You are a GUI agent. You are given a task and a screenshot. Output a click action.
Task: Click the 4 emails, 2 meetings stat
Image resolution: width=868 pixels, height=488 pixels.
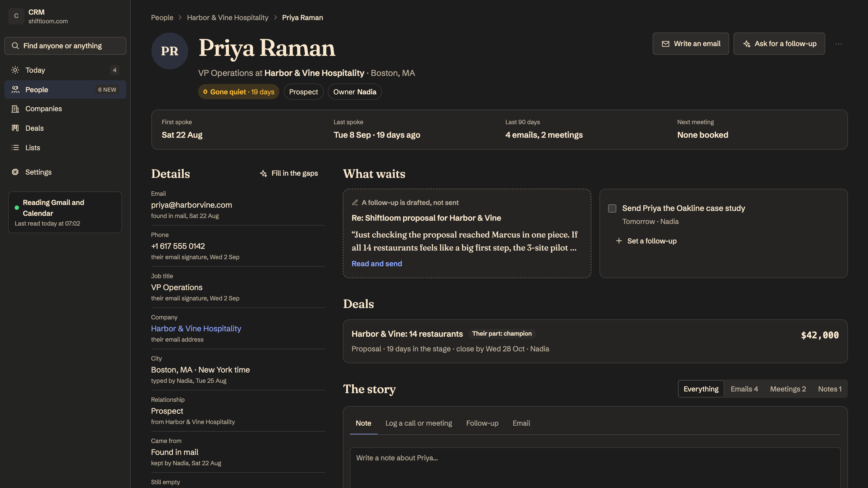coord(544,135)
